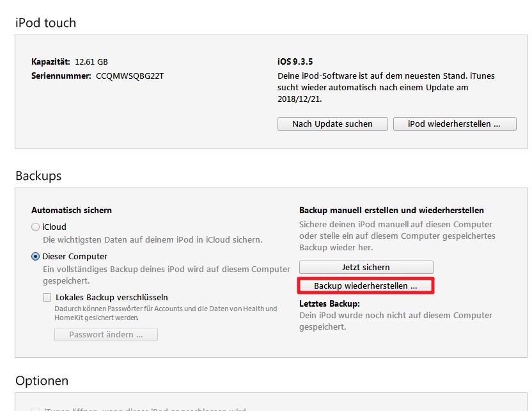The height and width of the screenshot is (411, 532).
Task: Click Backup wiederherstellen button
Action: point(366,286)
